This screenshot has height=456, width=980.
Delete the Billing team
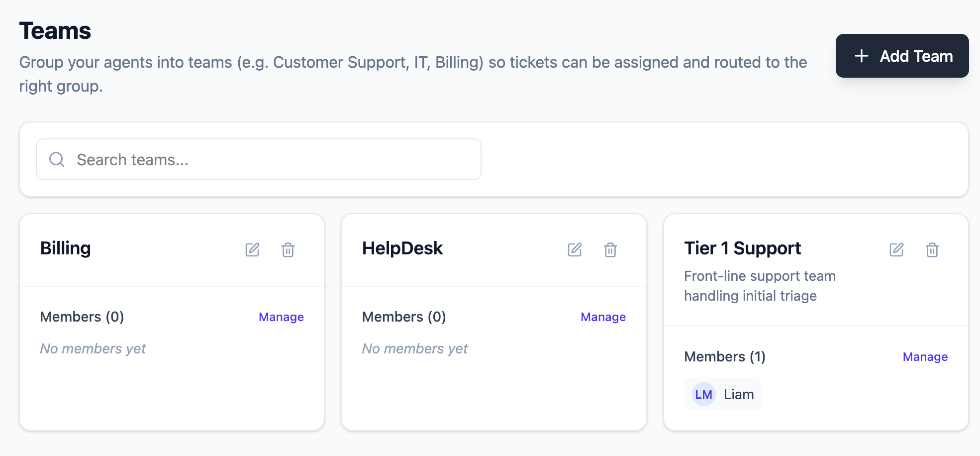288,250
